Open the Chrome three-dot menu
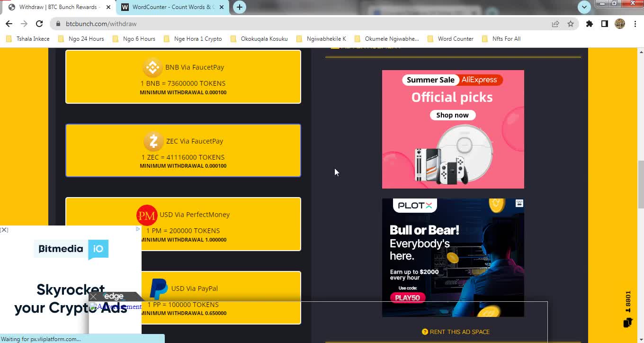Screen dimensions: 644x343 635,24
